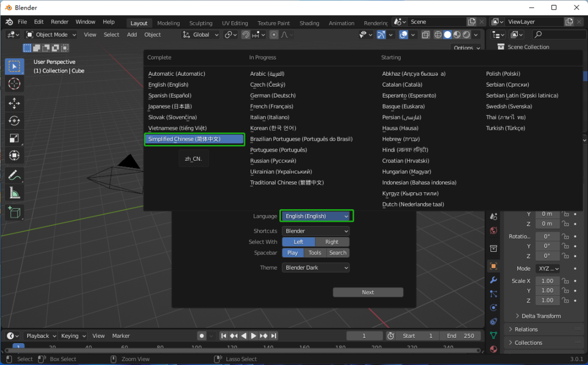The height and width of the screenshot is (365, 588).
Task: Toggle auto keying record button
Action: click(x=202, y=336)
